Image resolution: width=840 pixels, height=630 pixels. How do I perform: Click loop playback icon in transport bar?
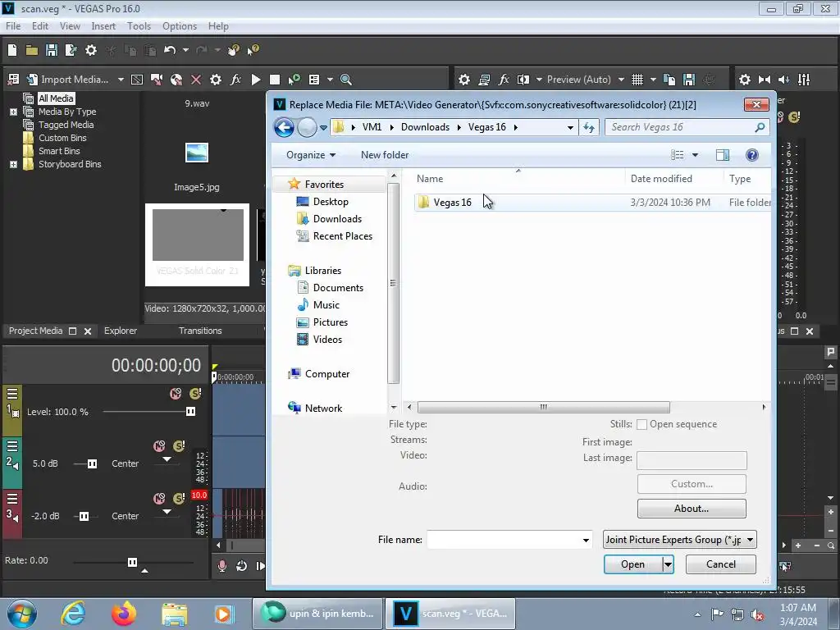point(242,566)
